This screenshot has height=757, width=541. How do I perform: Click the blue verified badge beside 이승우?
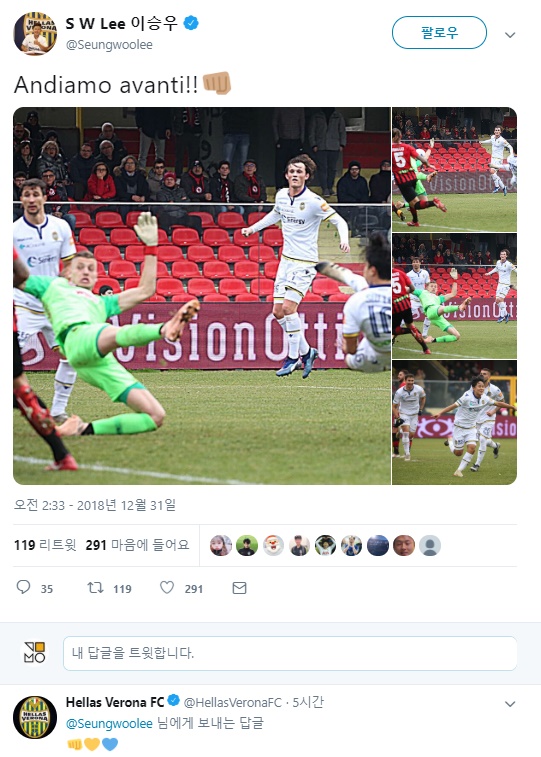tap(191, 23)
